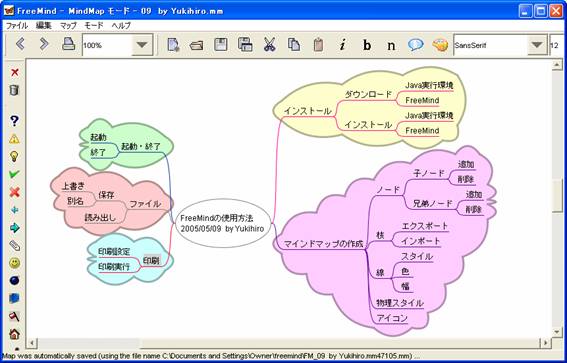Click the cloud speech bubble icon
The width and height of the screenshot is (567, 363).
(415, 44)
